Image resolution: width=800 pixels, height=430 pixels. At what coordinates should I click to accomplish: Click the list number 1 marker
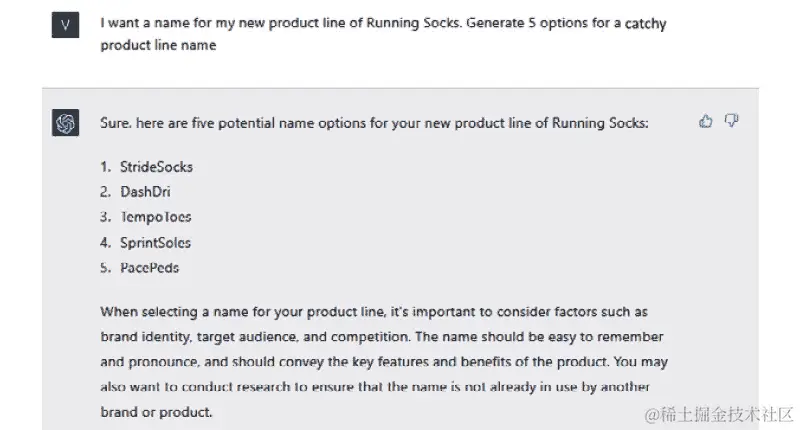(x=105, y=166)
